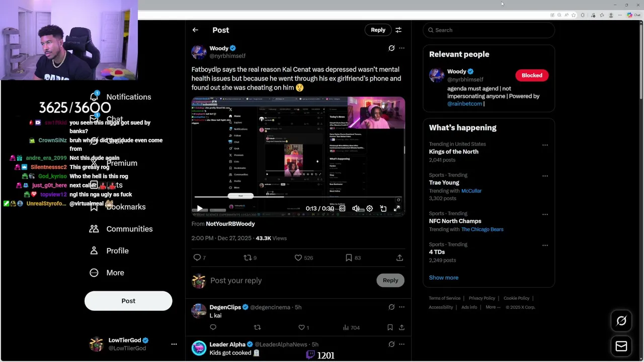Seek on the video progress bar
This screenshot has width=644, height=362.
pos(298,197)
